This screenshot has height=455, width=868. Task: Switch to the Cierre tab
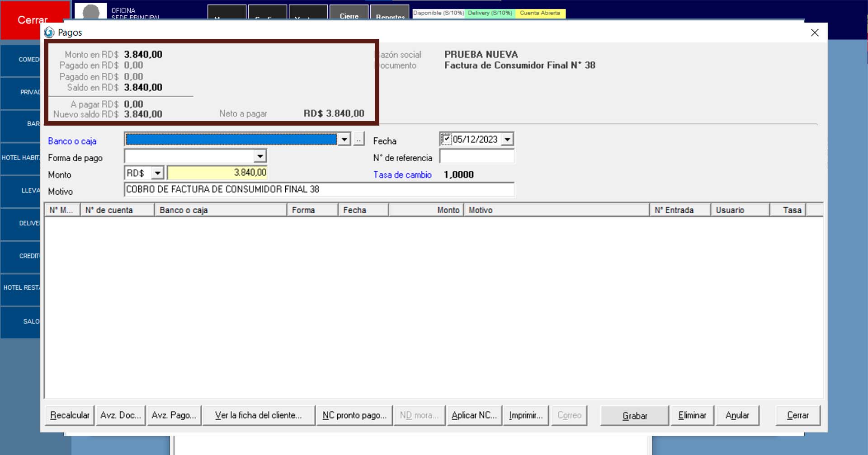coord(349,14)
